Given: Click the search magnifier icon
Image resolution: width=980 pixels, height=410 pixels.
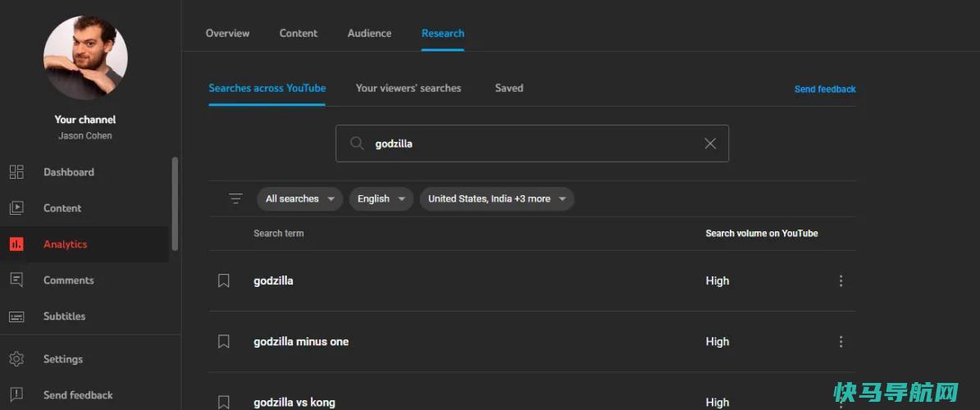Looking at the screenshot, I should tap(357, 143).
